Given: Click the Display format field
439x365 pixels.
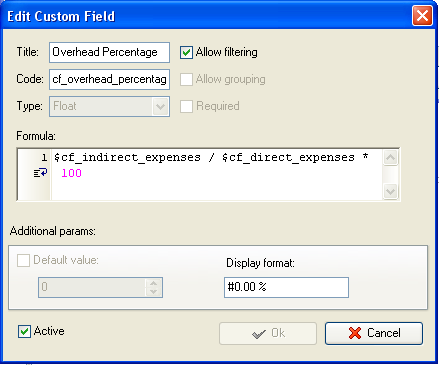Looking at the screenshot, I should pyautogui.click(x=286, y=287).
